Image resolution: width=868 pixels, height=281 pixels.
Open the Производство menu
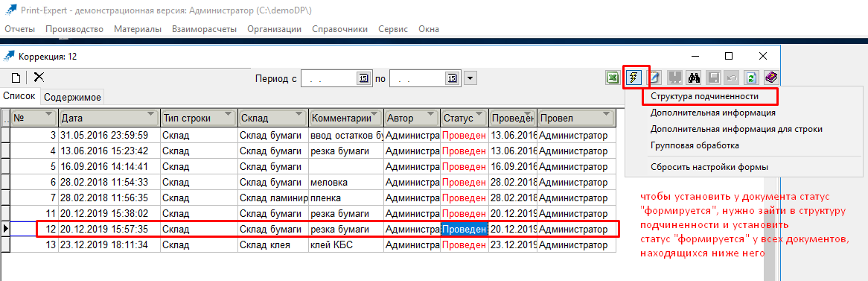click(x=74, y=29)
